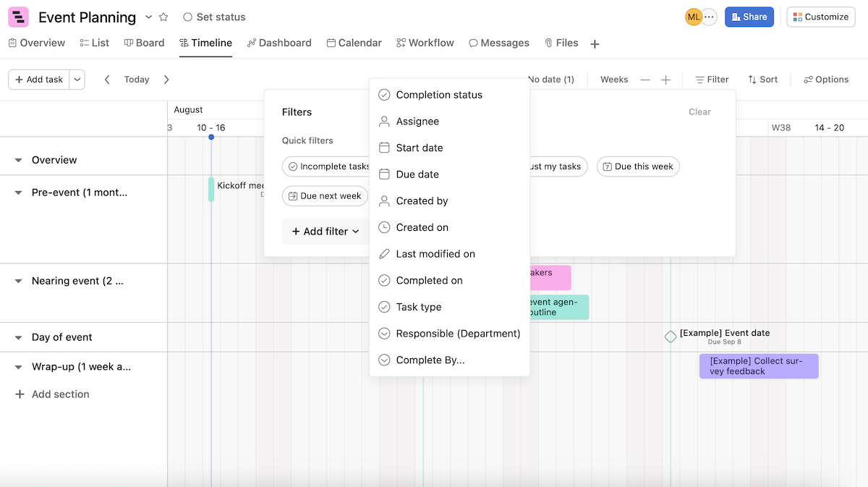Collapse the Pre-event section
This screenshot has height=487, width=868.
19,192
